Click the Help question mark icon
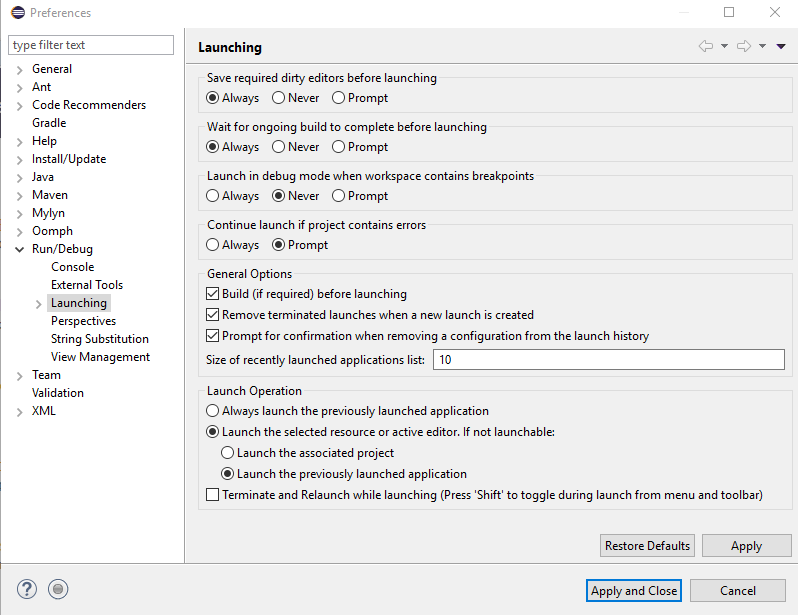Image resolution: width=798 pixels, height=615 pixels. point(26,590)
